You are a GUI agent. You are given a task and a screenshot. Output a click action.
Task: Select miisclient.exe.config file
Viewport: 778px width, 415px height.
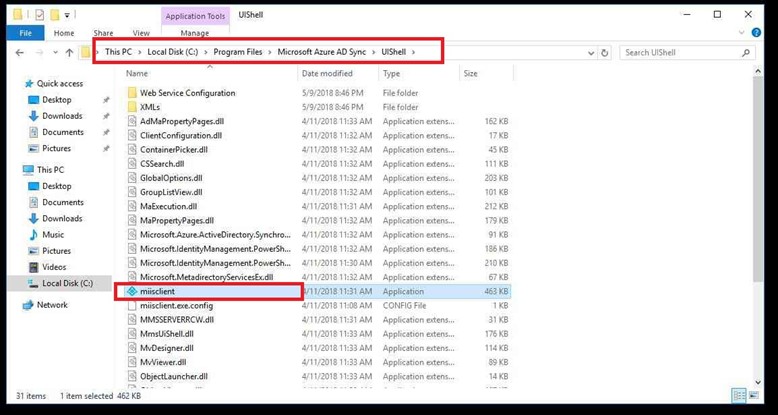coord(176,305)
